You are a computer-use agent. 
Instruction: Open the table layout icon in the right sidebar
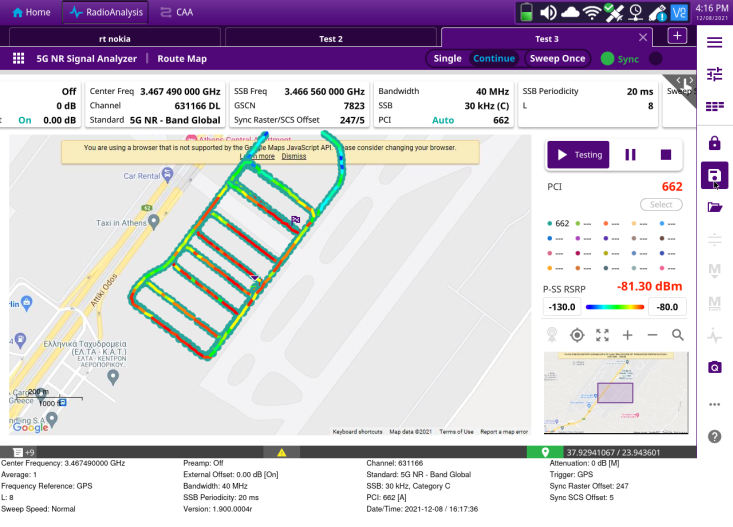tap(714, 107)
